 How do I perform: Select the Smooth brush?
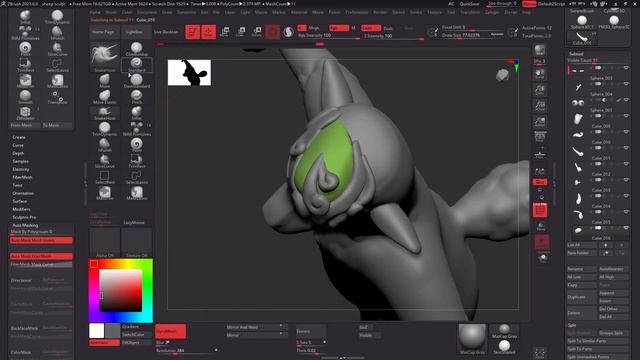(25, 96)
